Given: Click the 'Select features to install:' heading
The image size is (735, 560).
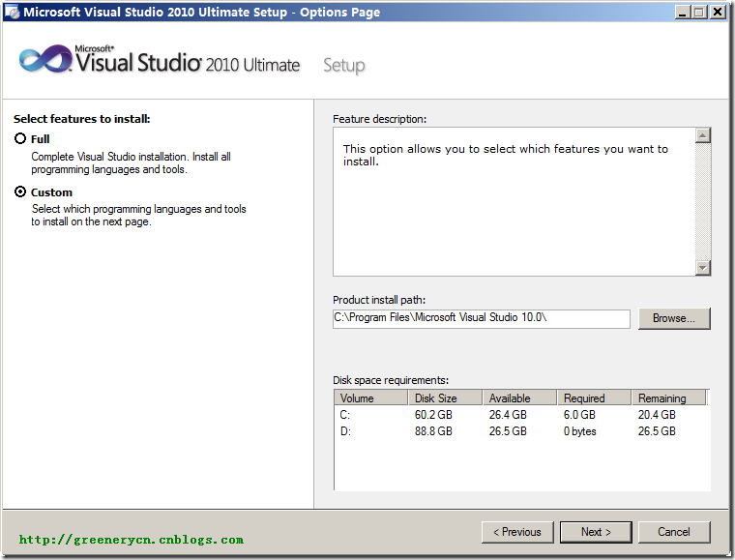Looking at the screenshot, I should coord(81,119).
